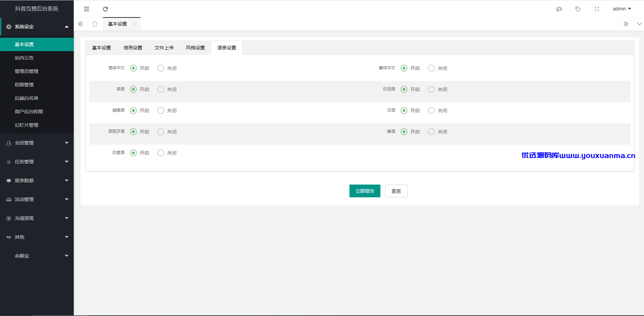
Task: Click the 其他 link icon
Action: pyautogui.click(x=9, y=237)
